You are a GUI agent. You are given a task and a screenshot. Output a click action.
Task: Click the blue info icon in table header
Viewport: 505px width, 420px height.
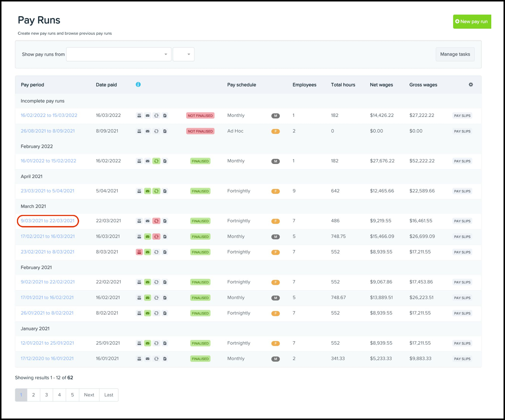138,85
